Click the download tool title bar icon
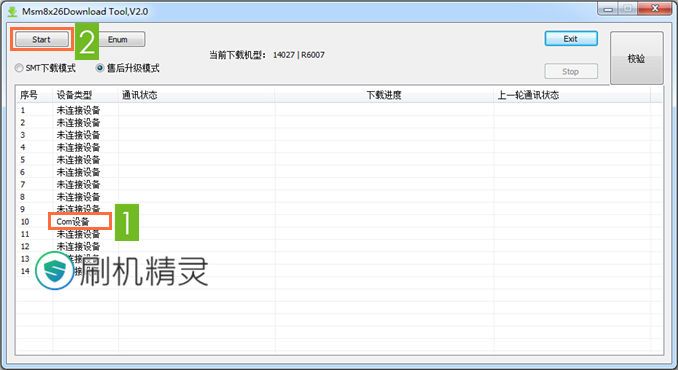This screenshot has height=370, width=678. coord(13,12)
